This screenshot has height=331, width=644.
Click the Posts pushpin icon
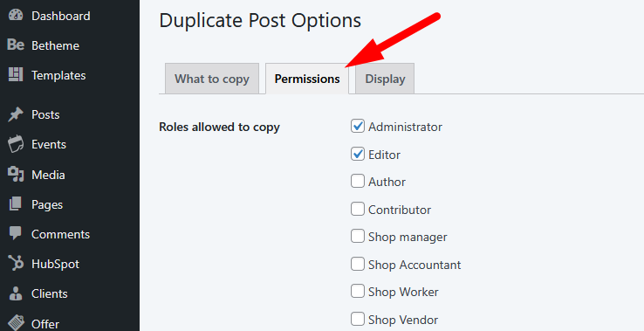click(16, 114)
